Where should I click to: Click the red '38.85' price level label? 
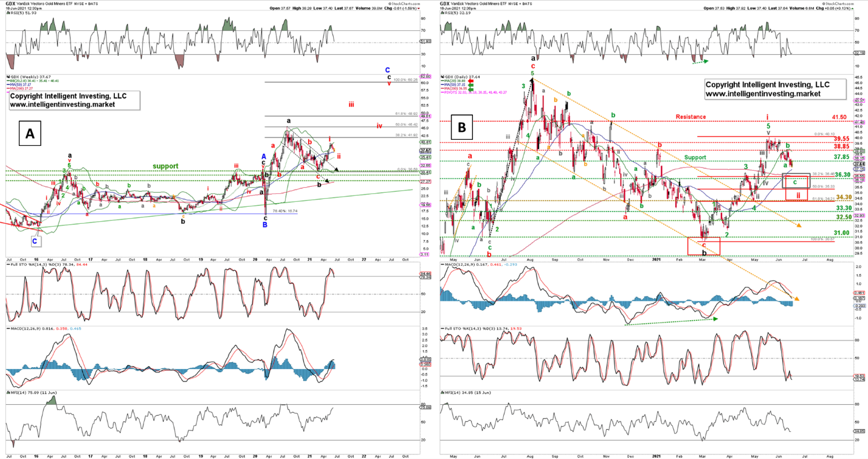pos(841,147)
